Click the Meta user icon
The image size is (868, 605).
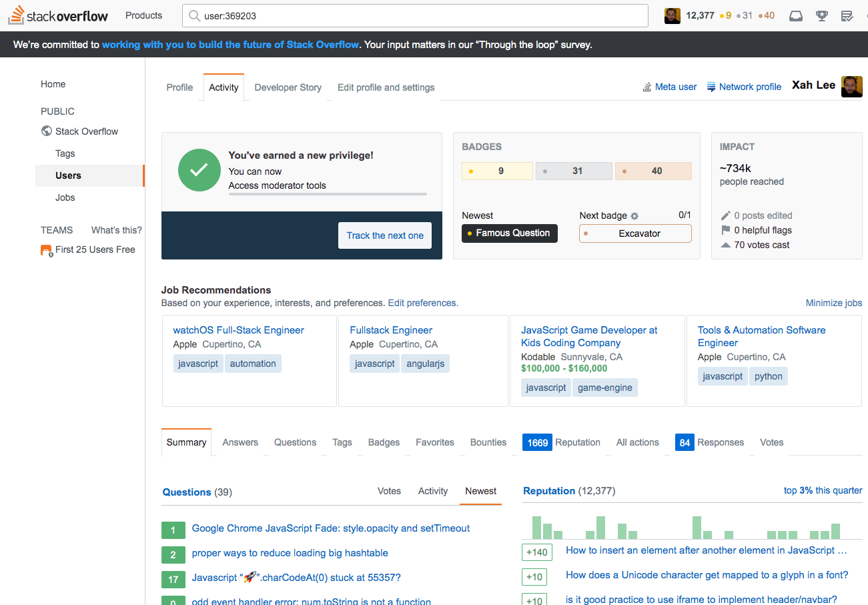(646, 87)
